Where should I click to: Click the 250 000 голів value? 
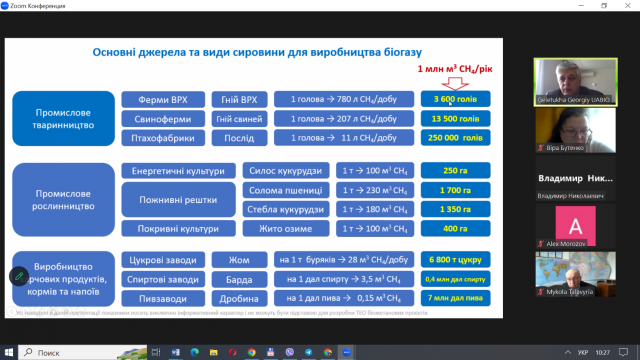tap(456, 138)
